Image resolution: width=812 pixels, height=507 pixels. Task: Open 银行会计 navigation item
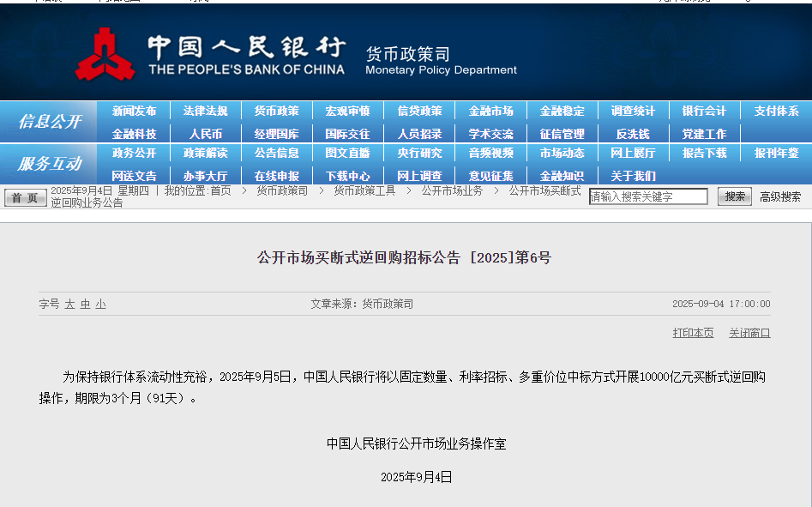coord(704,111)
